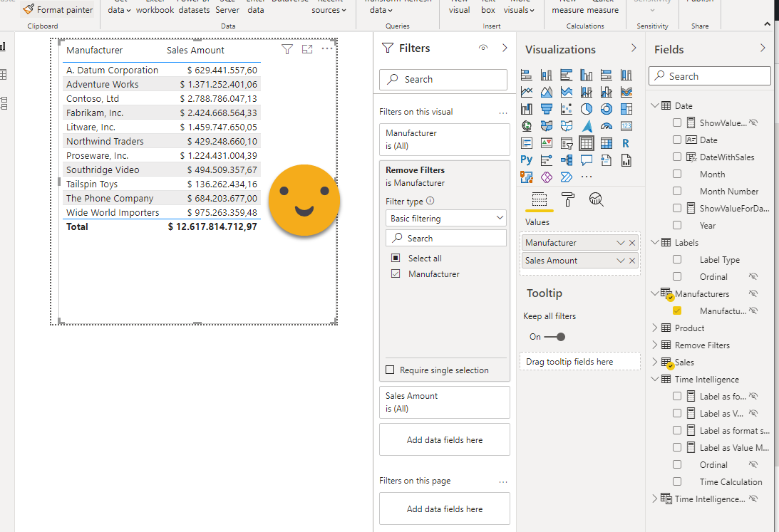Image resolution: width=779 pixels, height=532 pixels.
Task: Tick the Month Number field checkbox
Action: pos(677,191)
